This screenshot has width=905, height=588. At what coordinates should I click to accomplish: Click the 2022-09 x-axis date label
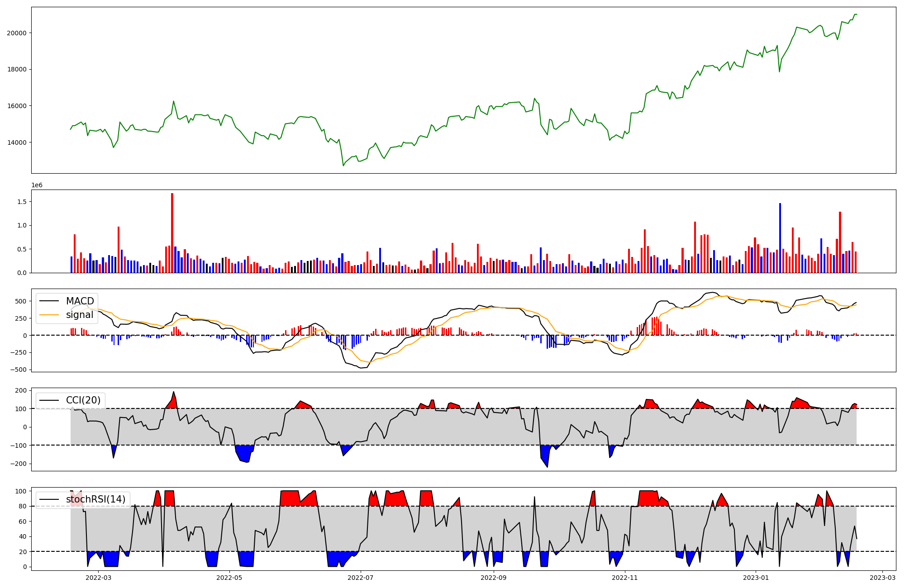click(493, 578)
